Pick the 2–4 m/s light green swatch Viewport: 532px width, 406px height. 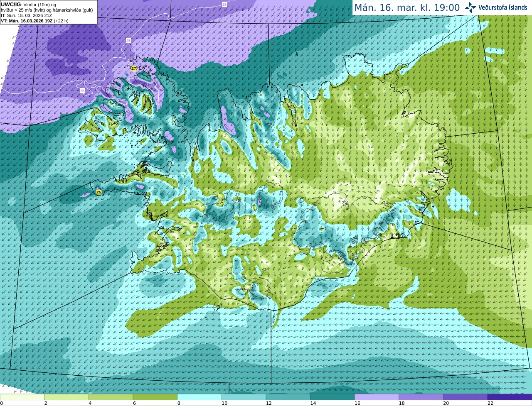[x=66, y=397]
